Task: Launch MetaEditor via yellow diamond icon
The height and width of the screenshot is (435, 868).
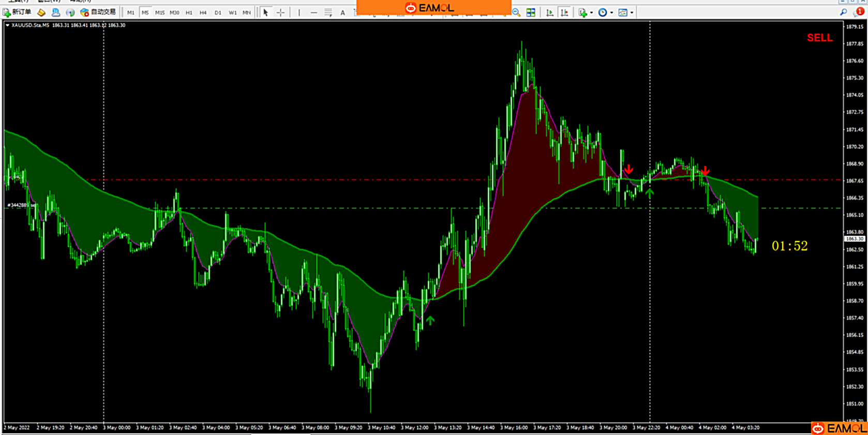Action: [41, 12]
